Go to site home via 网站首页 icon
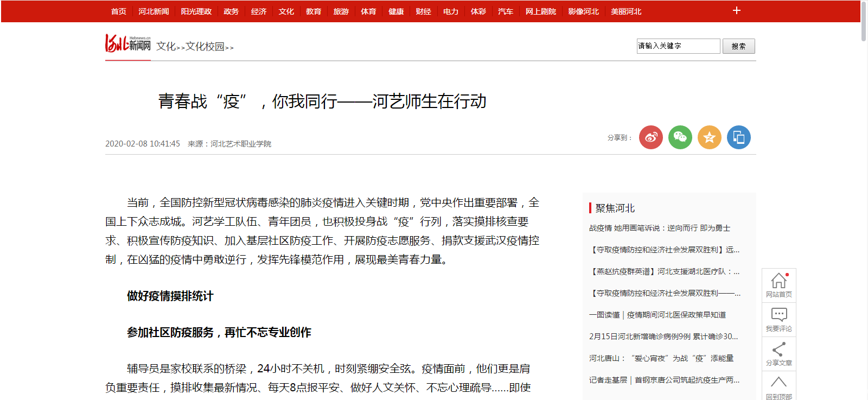This screenshot has width=868, height=400. [x=778, y=285]
